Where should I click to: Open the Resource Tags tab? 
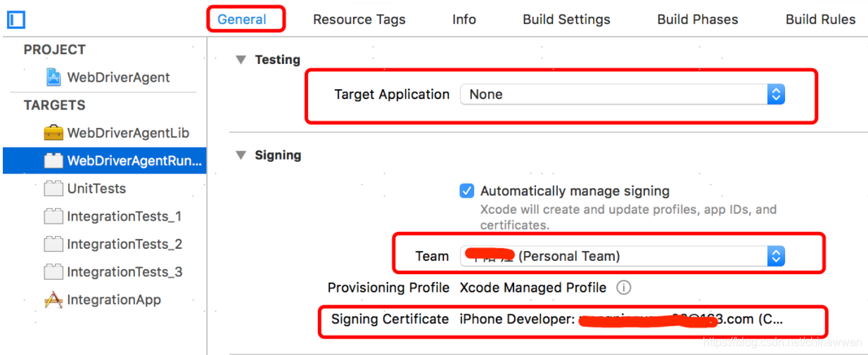[359, 20]
